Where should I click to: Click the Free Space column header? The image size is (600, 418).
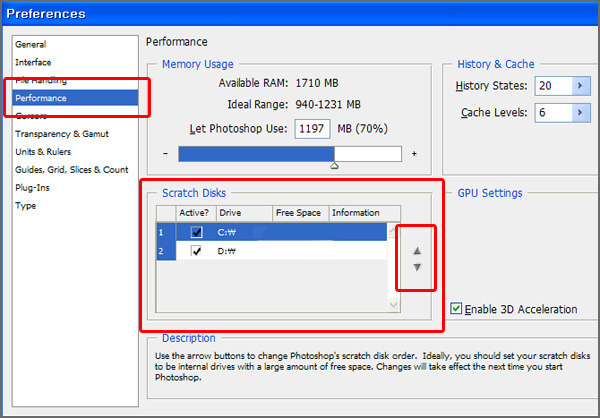pos(301,213)
